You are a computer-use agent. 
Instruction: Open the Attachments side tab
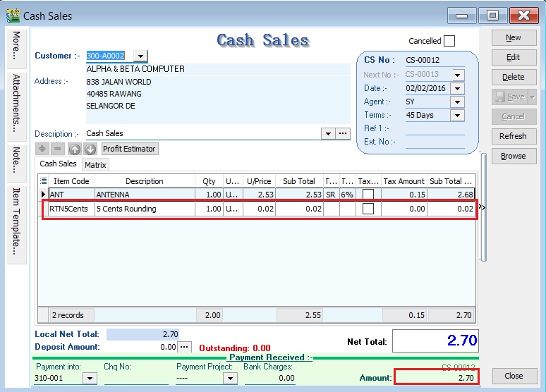pyautogui.click(x=16, y=103)
